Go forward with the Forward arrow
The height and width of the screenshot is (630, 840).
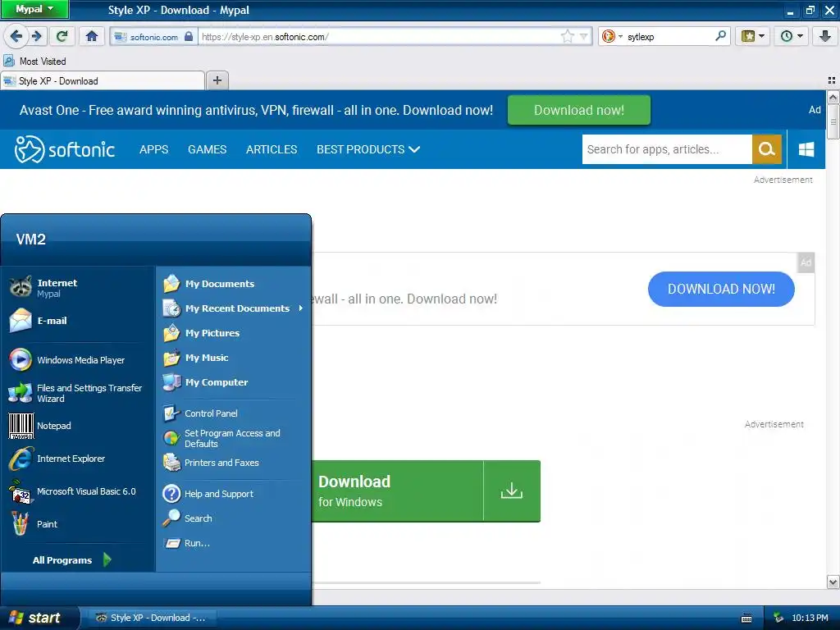click(x=37, y=36)
